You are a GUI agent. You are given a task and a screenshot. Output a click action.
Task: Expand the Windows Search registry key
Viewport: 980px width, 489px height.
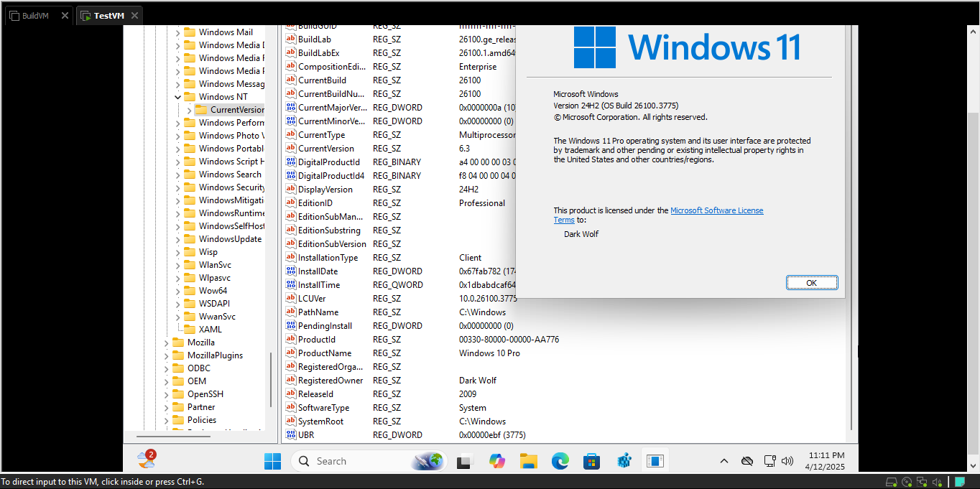coord(178,174)
